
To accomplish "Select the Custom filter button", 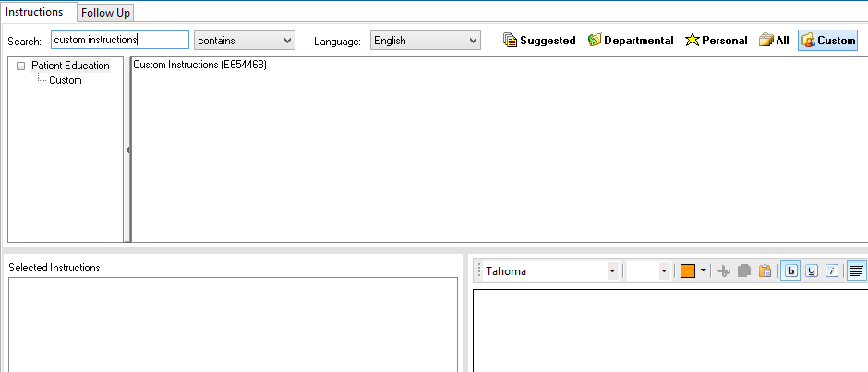I will tap(827, 41).
